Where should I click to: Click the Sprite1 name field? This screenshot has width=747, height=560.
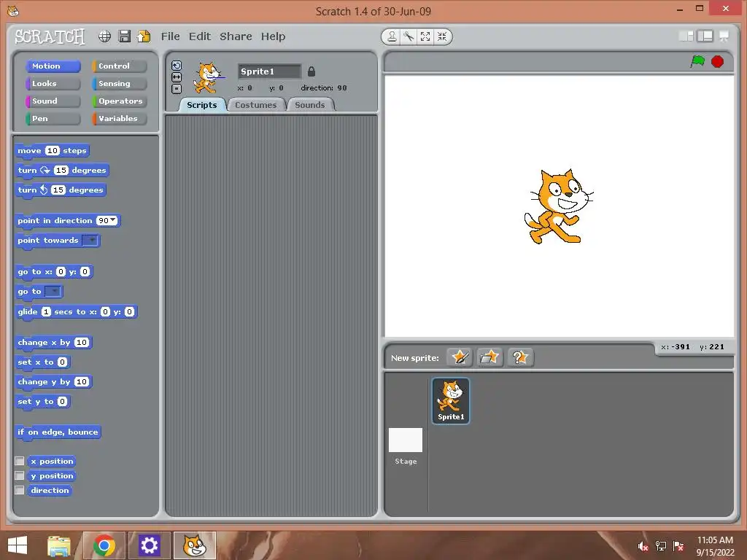[x=269, y=71]
